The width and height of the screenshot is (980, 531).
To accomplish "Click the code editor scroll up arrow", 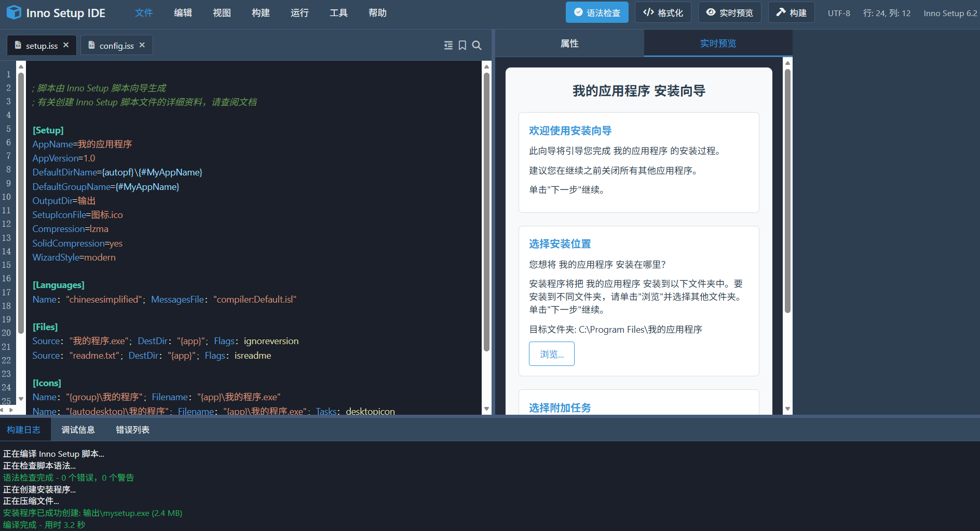I will point(486,66).
